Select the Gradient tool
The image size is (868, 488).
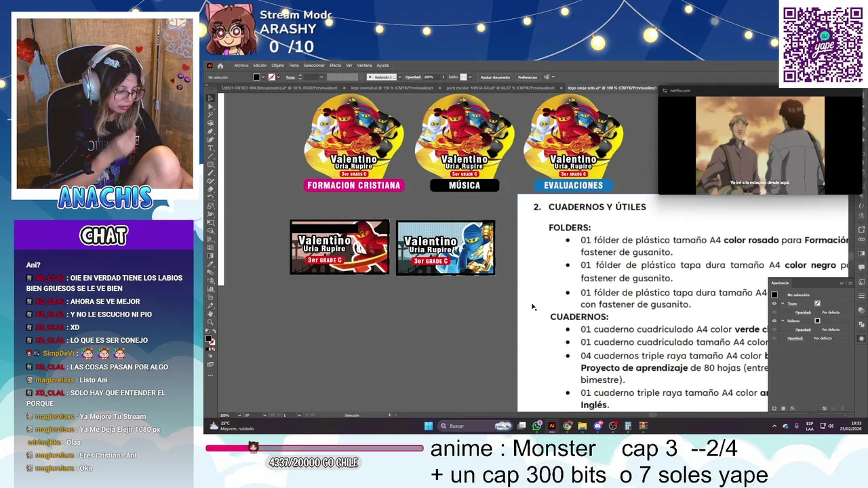pyautogui.click(x=210, y=255)
